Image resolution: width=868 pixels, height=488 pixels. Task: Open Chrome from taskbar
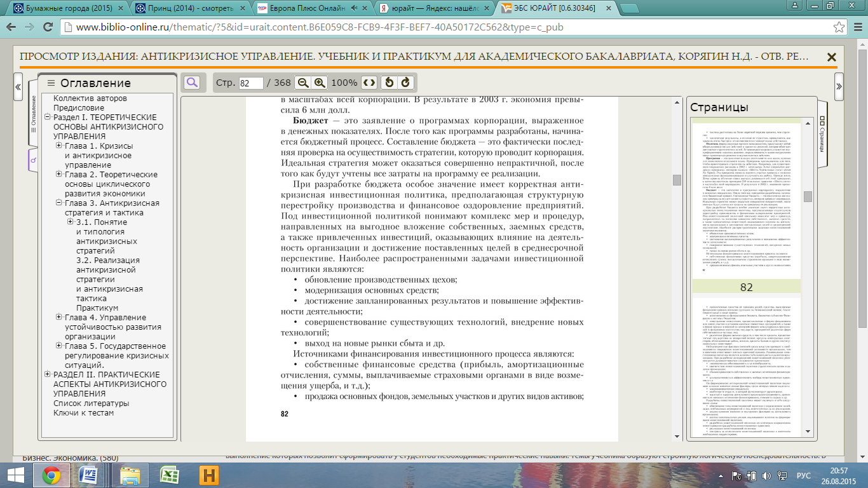[x=51, y=475]
